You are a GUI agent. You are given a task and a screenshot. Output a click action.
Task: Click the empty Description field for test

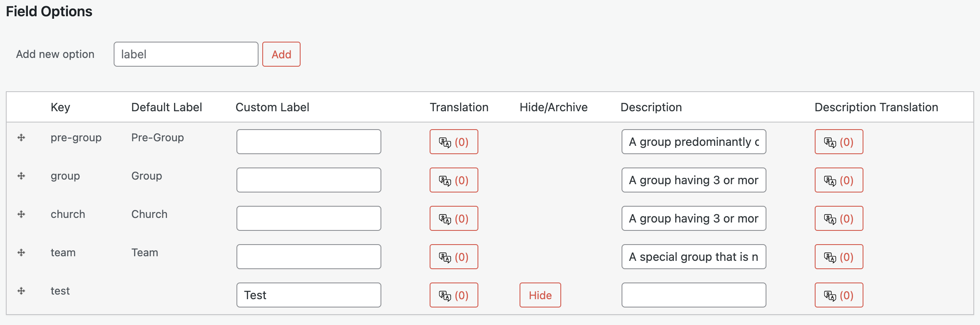(x=694, y=295)
